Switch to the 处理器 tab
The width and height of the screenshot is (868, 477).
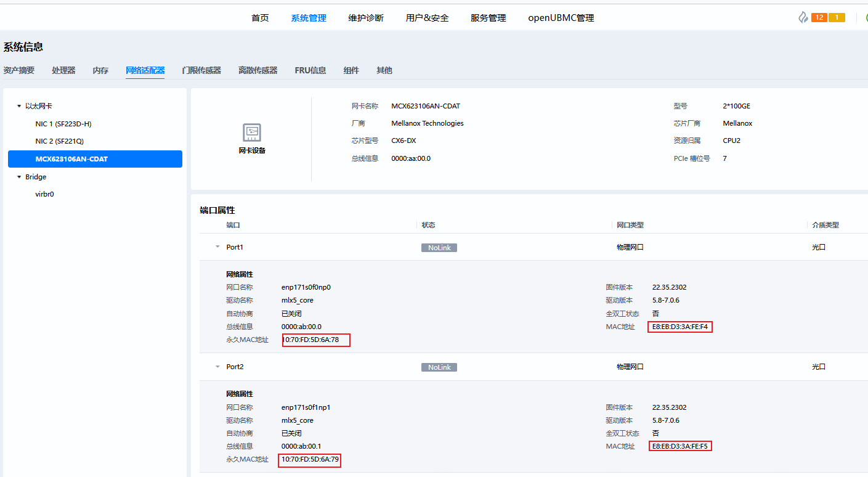[x=63, y=70]
